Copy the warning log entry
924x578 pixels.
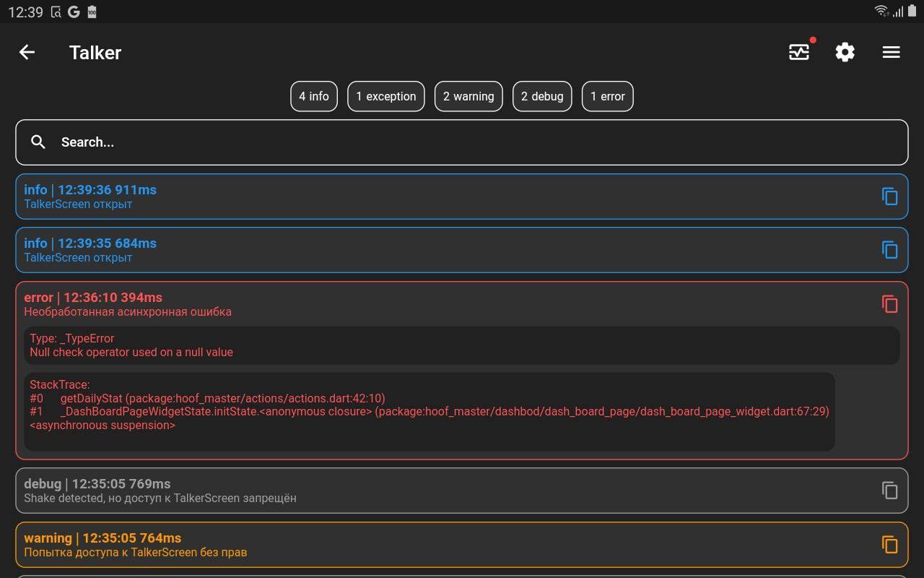point(889,545)
